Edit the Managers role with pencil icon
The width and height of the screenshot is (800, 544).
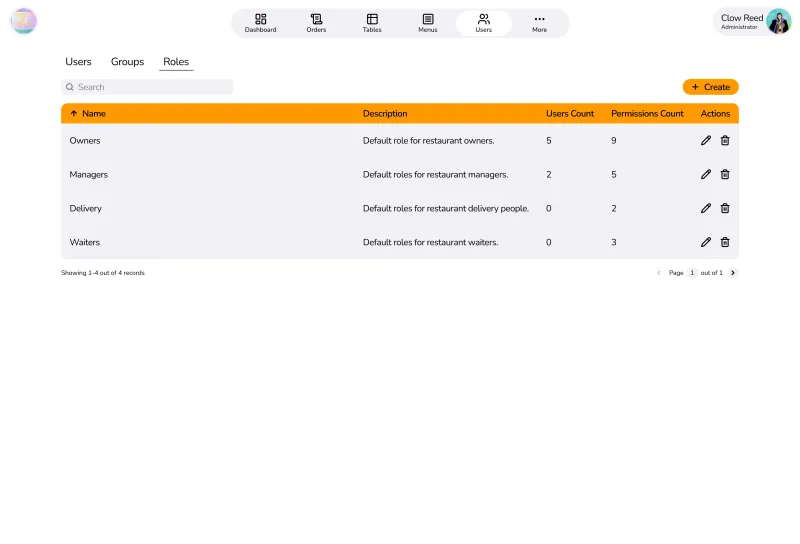[706, 175]
